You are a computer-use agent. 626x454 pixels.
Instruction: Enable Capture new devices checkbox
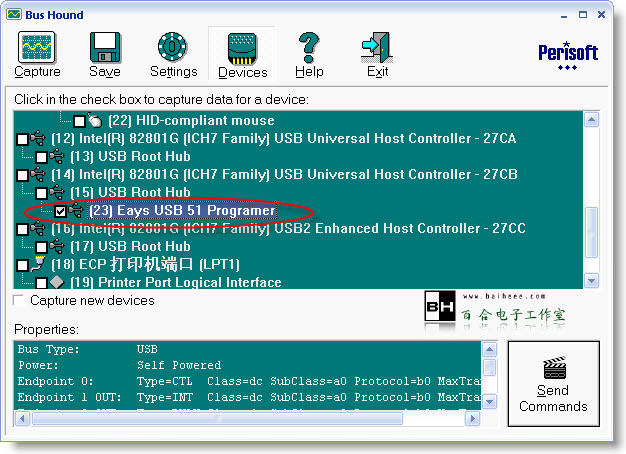click(18, 300)
